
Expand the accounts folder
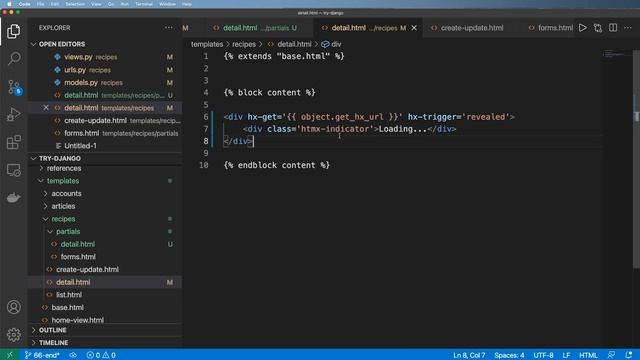point(66,193)
